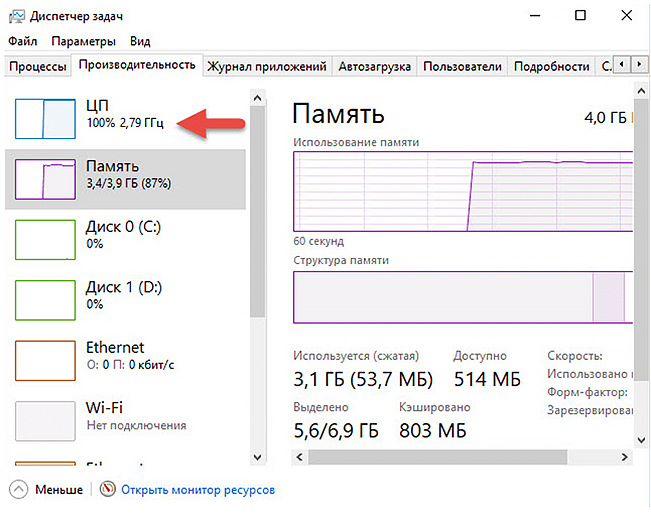
Task: Open the Файл menu
Action: (x=23, y=41)
